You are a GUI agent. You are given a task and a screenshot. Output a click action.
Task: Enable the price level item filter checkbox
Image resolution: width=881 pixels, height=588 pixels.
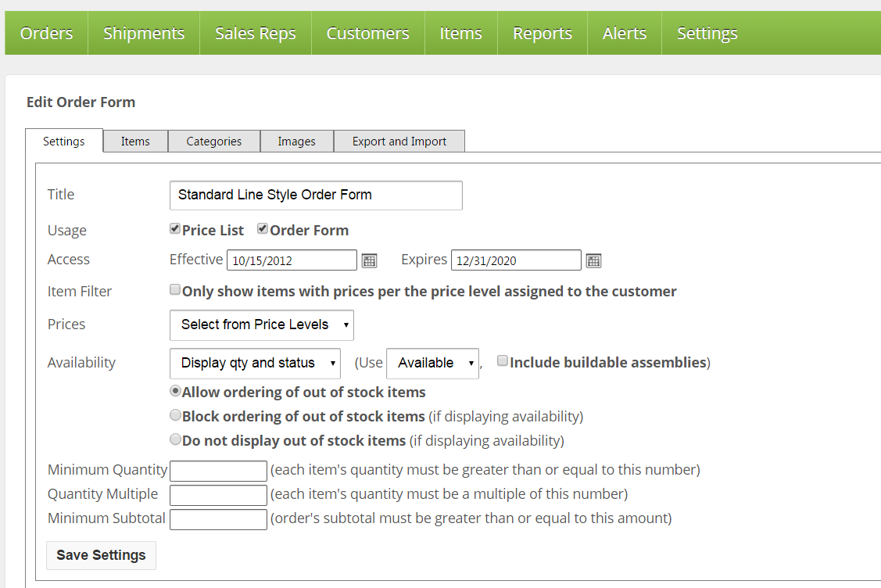(175, 290)
